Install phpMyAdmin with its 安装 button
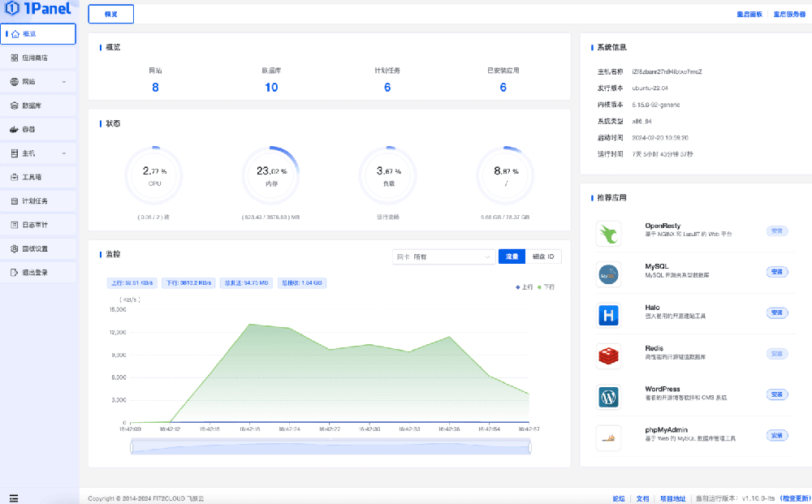 pyautogui.click(x=777, y=435)
